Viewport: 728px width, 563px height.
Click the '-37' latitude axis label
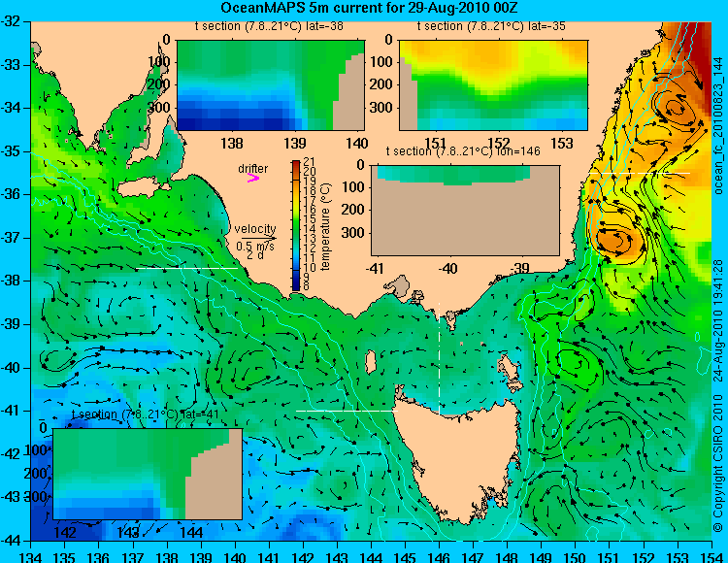pyautogui.click(x=12, y=238)
